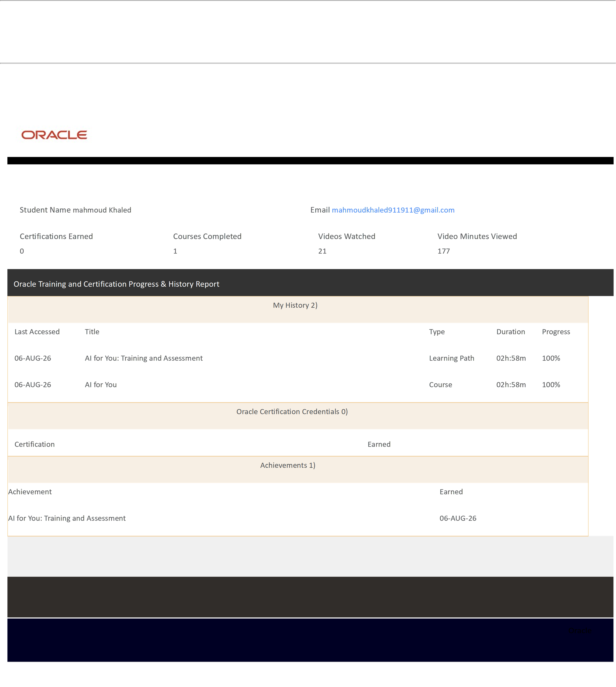Select AI for You: Training and Assessment history row title
This screenshot has width=616, height=687.
[144, 358]
